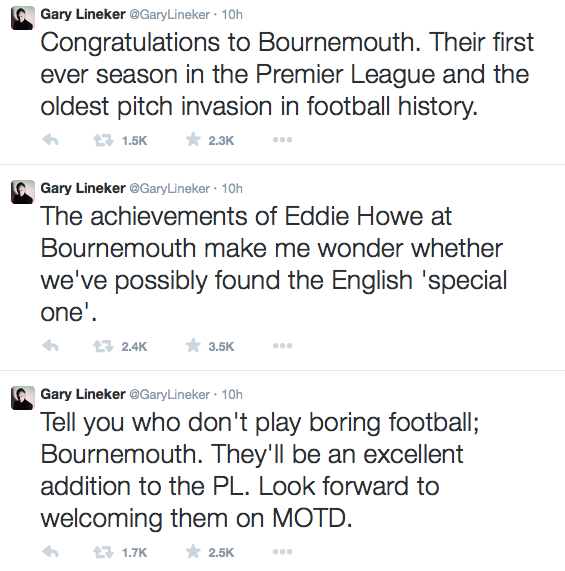Open the ellipsis menu on MOTD tweet

tap(282, 552)
